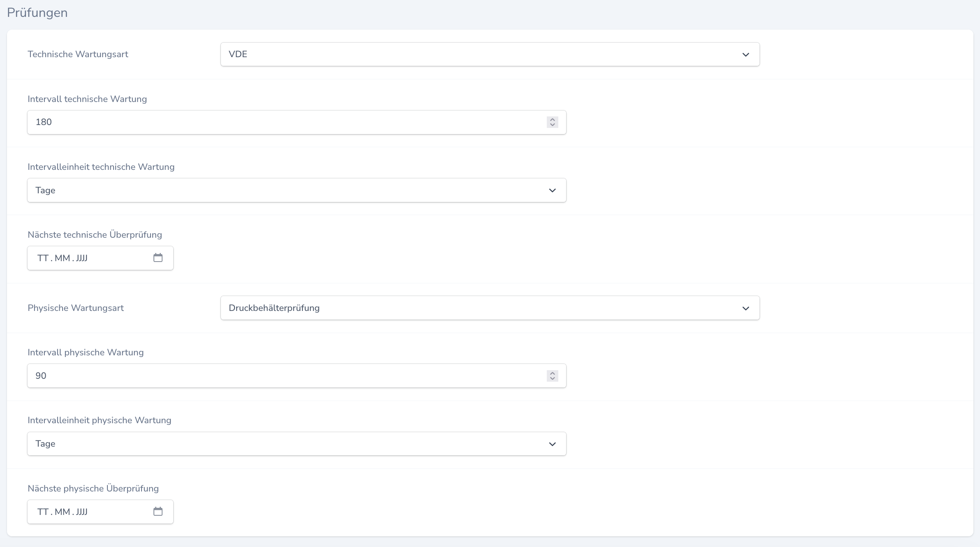Open Intervalleinheit physische Wartung dropdown
The image size is (980, 547).
pos(296,444)
